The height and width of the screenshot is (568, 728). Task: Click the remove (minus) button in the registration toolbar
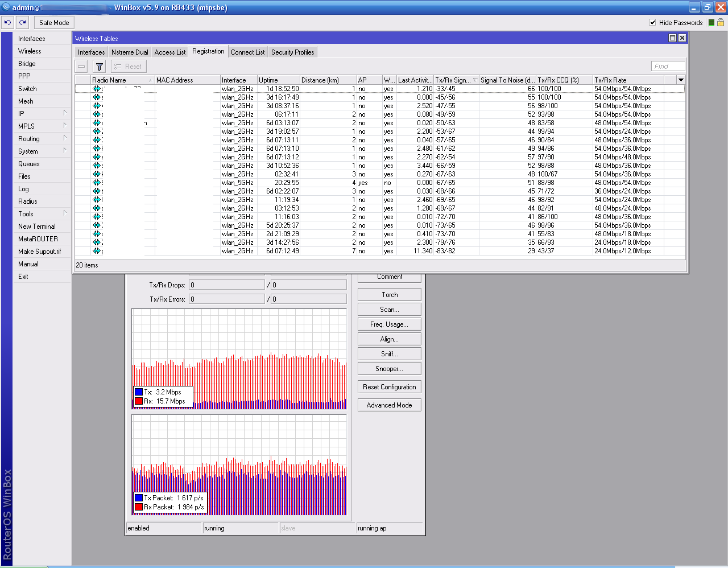[82, 67]
